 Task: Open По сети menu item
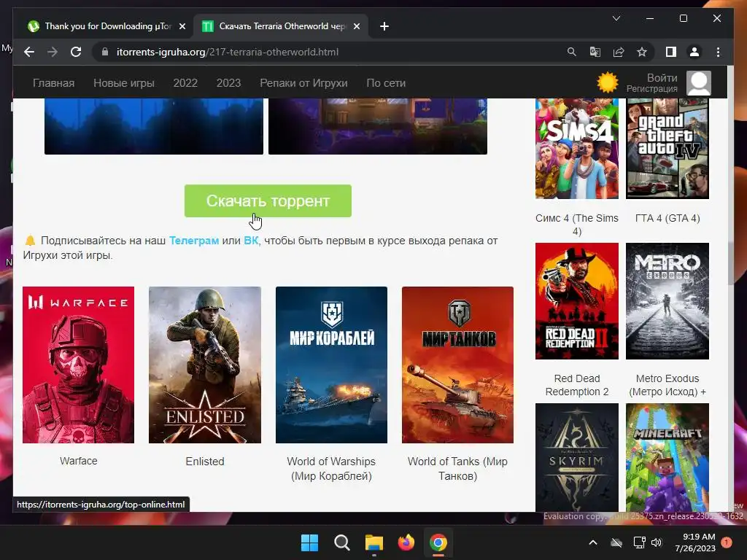[x=386, y=83]
